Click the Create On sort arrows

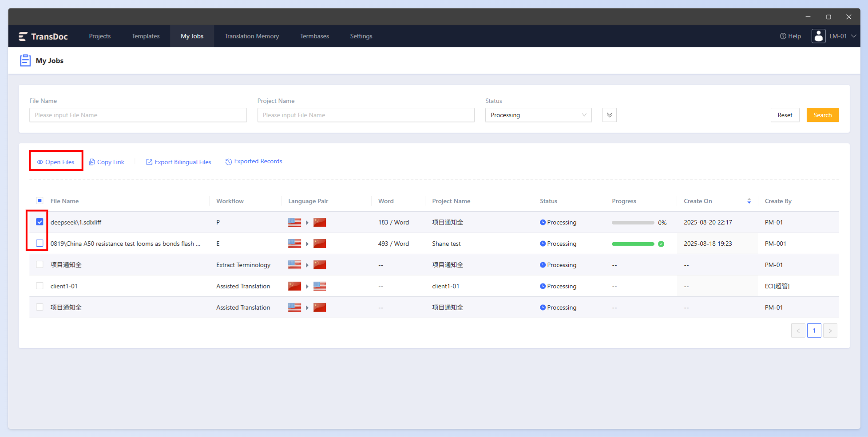(x=749, y=201)
